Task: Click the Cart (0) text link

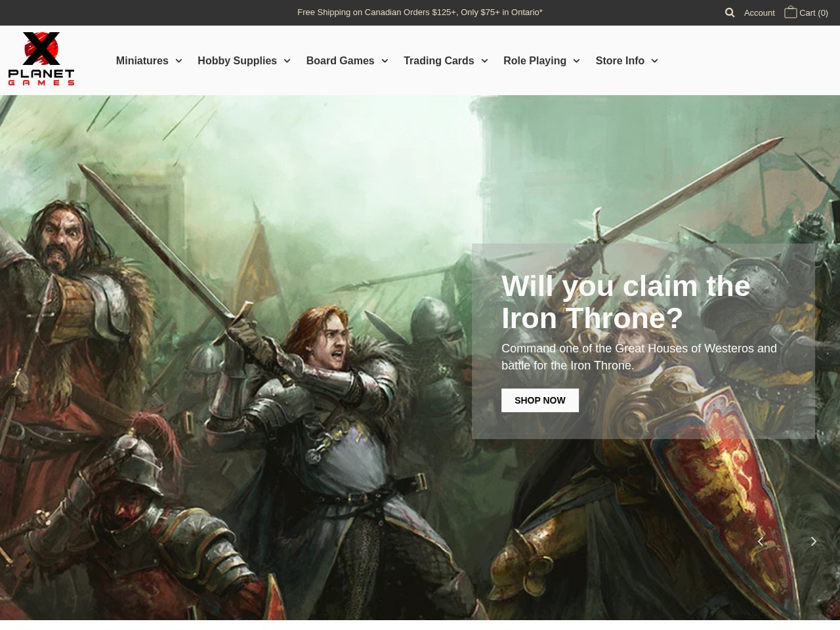Action: tap(813, 12)
